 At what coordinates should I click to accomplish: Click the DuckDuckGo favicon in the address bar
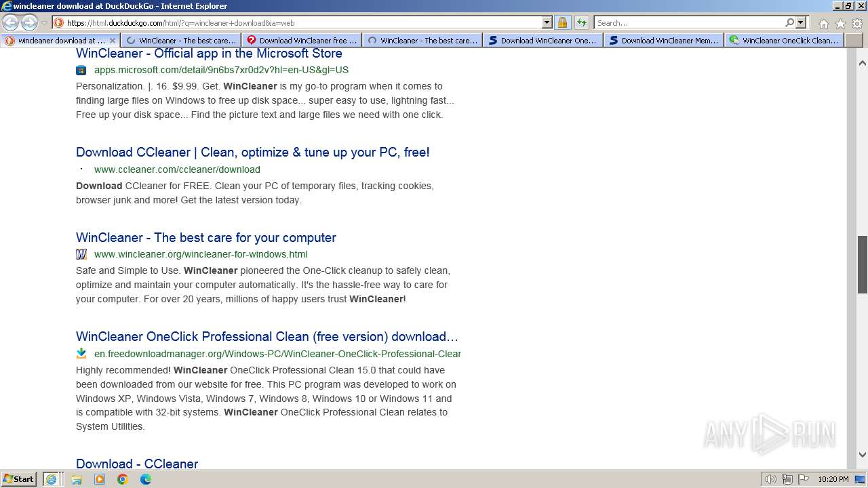(59, 22)
